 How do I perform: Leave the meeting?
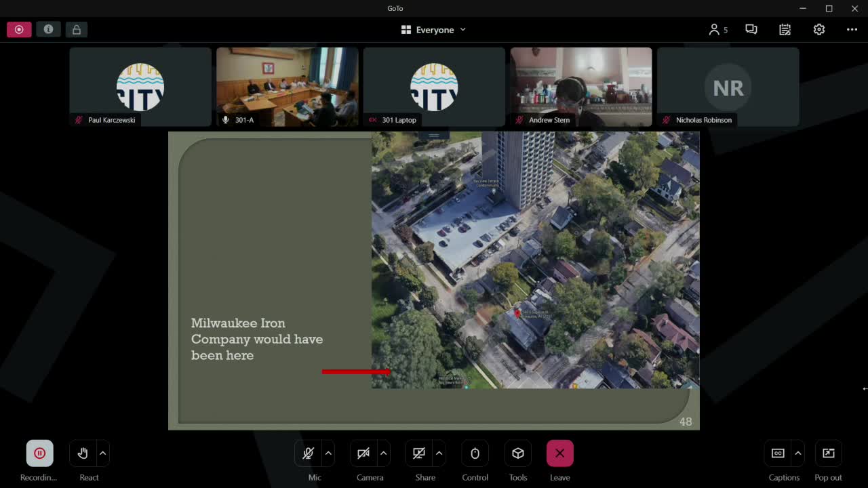coord(559,453)
